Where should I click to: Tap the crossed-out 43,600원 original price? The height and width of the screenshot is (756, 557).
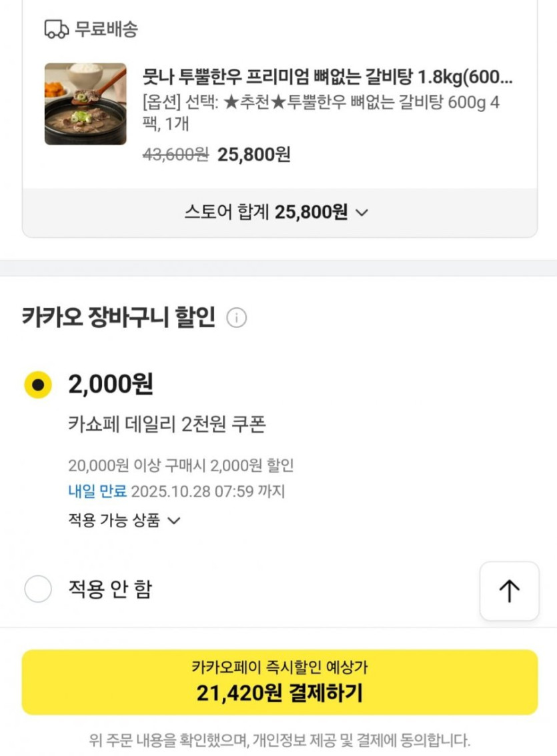tap(175, 155)
